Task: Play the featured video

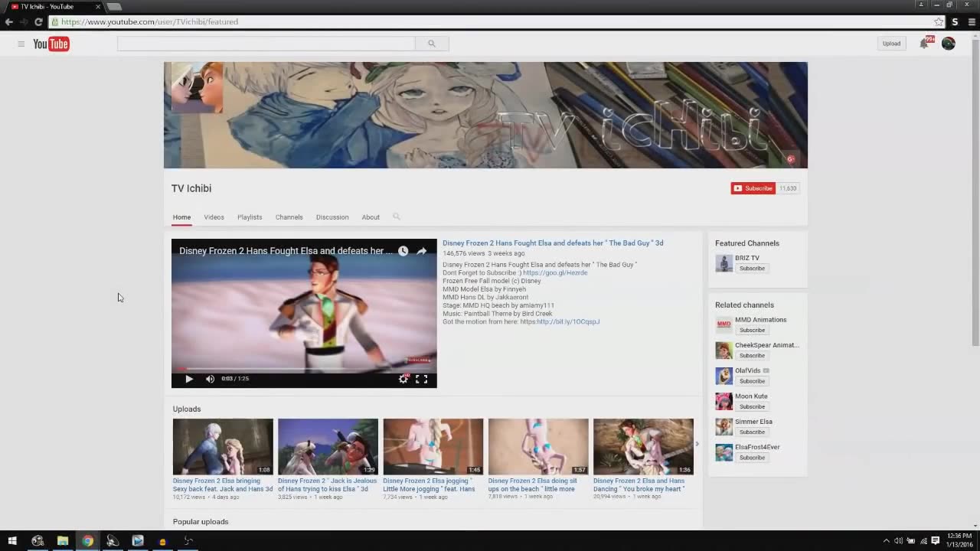Action: (x=189, y=379)
